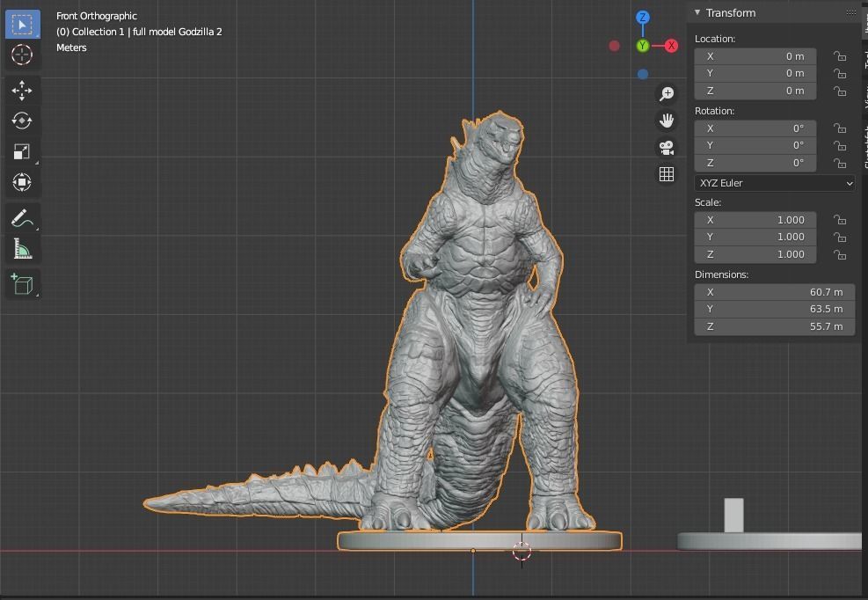The height and width of the screenshot is (600, 868).
Task: Select the Measure tool
Action: tap(22, 248)
